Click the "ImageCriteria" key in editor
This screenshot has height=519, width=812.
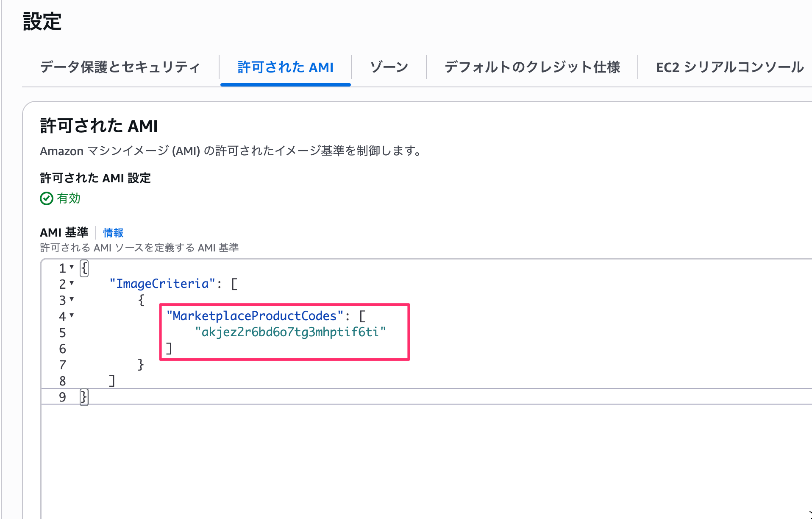point(163,284)
